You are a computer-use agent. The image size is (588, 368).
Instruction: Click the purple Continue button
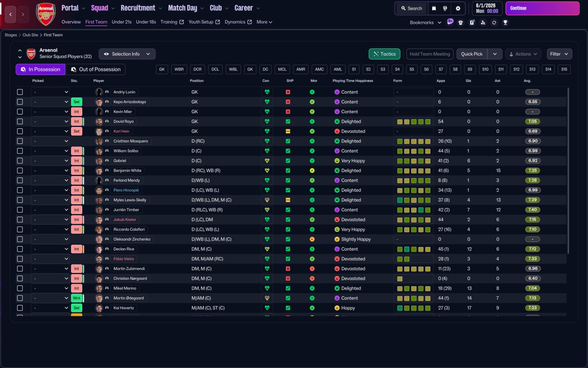tap(543, 8)
